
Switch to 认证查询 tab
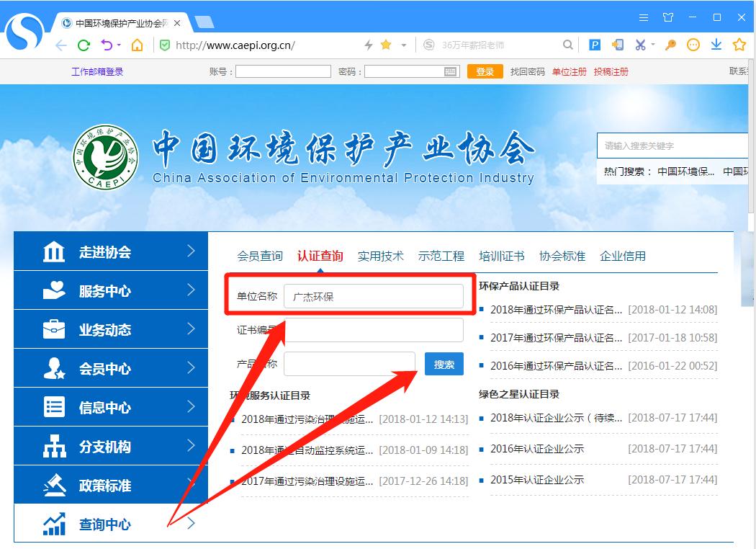320,256
